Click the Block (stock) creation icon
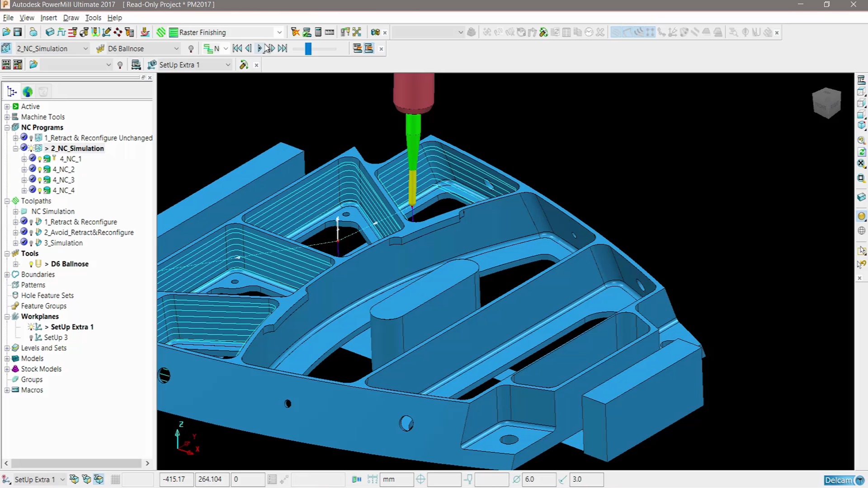The image size is (868, 488). (x=50, y=32)
